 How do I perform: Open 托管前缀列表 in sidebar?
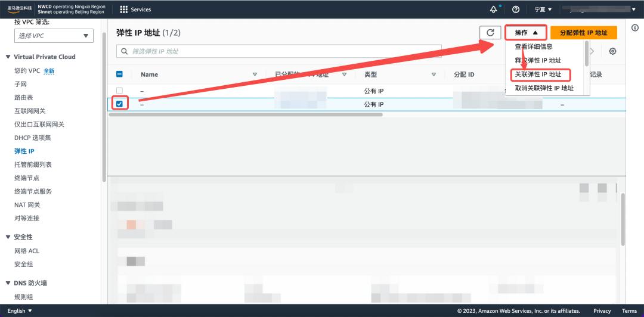point(33,164)
